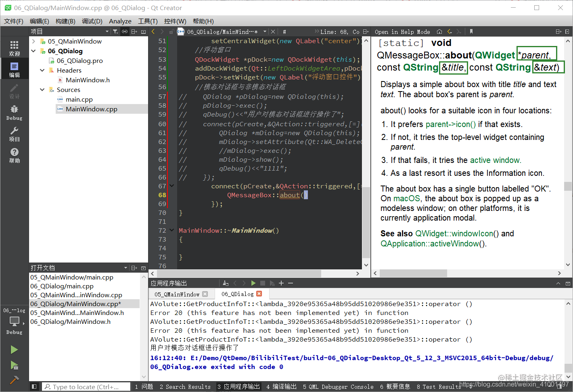
Task: Go to help Home page icon
Action: click(x=439, y=31)
